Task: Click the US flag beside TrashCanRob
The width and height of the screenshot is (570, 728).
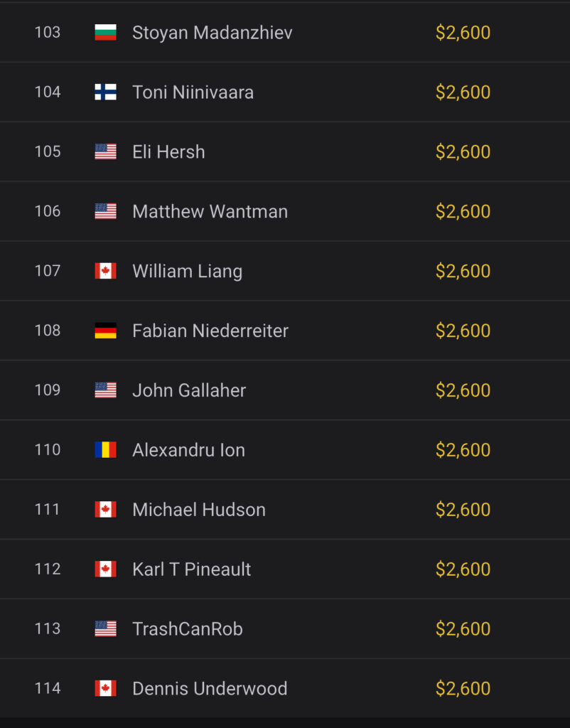Action: pyautogui.click(x=105, y=628)
